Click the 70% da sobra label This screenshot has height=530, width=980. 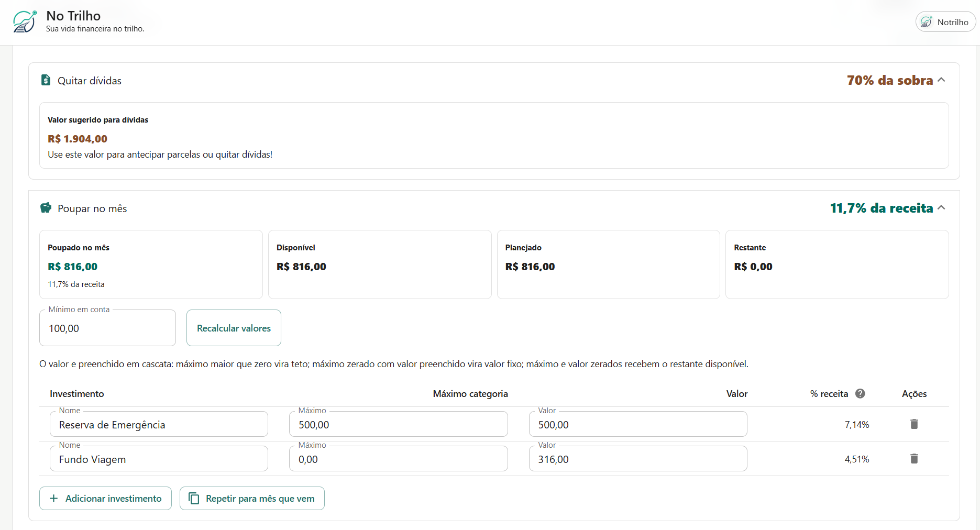point(890,80)
